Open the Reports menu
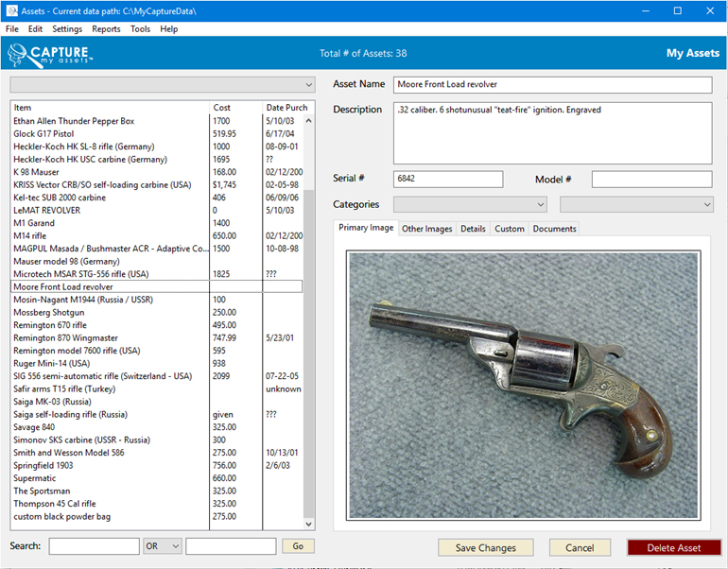The image size is (728, 569). [106, 29]
